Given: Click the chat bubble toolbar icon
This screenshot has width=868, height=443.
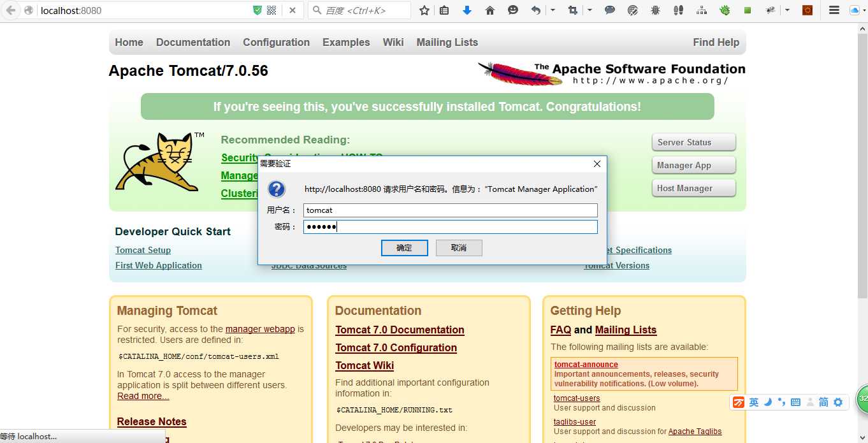Looking at the screenshot, I should pyautogui.click(x=610, y=10).
